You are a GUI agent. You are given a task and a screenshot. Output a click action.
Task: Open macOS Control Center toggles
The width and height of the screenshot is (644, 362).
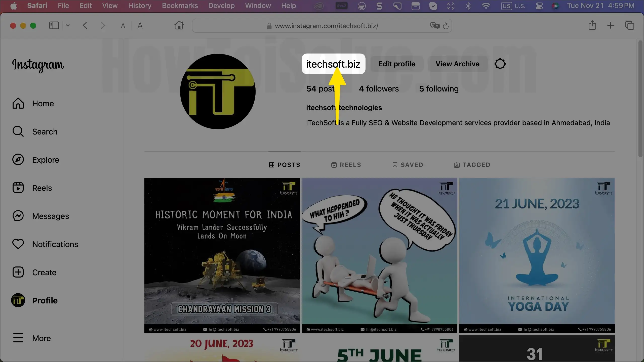coord(539,6)
